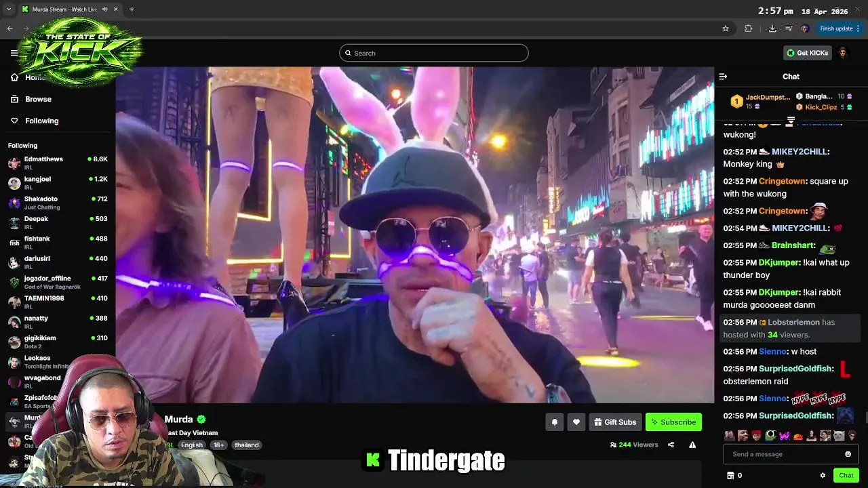The width and height of the screenshot is (868, 488).
Task: Click the green Chat send button
Action: tap(846, 475)
